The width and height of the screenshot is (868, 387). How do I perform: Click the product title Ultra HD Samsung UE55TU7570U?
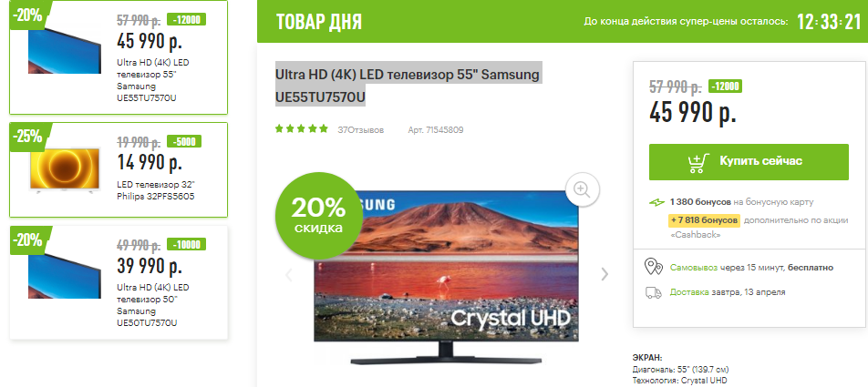408,86
